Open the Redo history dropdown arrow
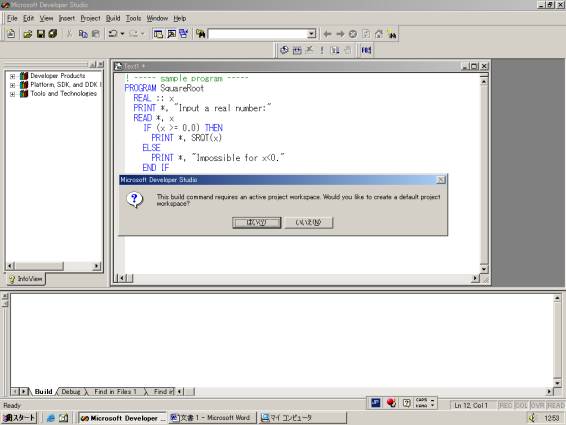 tap(142, 34)
